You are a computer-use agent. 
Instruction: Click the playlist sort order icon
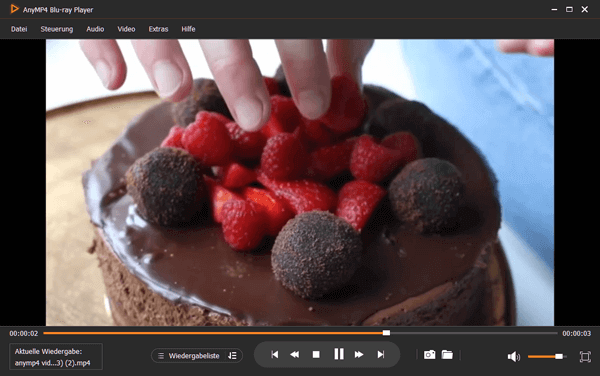(x=233, y=356)
